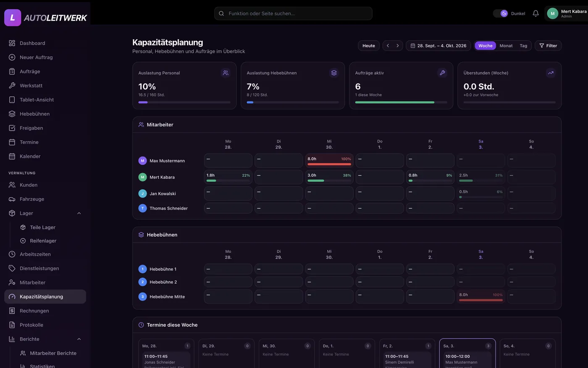Click the Heute button
The height and width of the screenshot is (368, 588).
click(x=369, y=45)
